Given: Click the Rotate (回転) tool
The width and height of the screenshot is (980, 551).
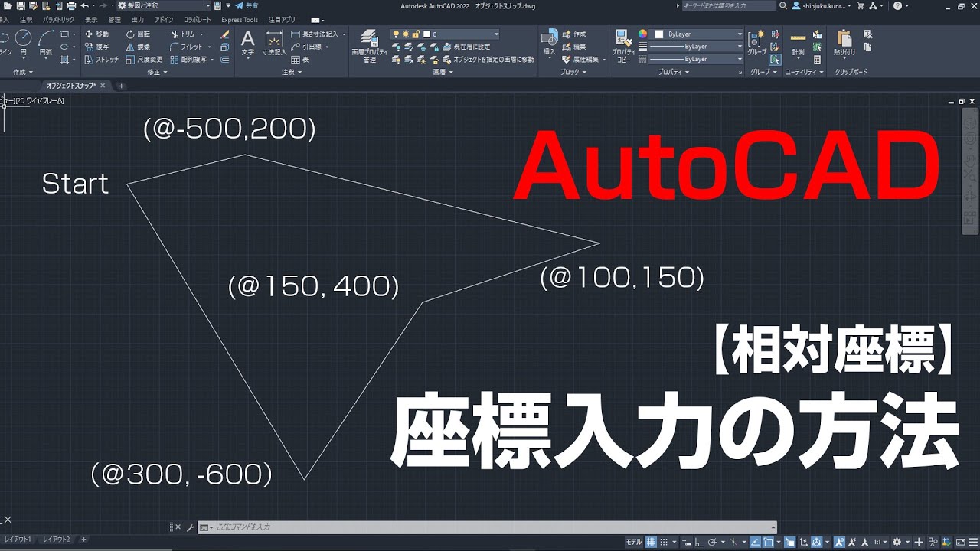Looking at the screenshot, I should pos(138,34).
